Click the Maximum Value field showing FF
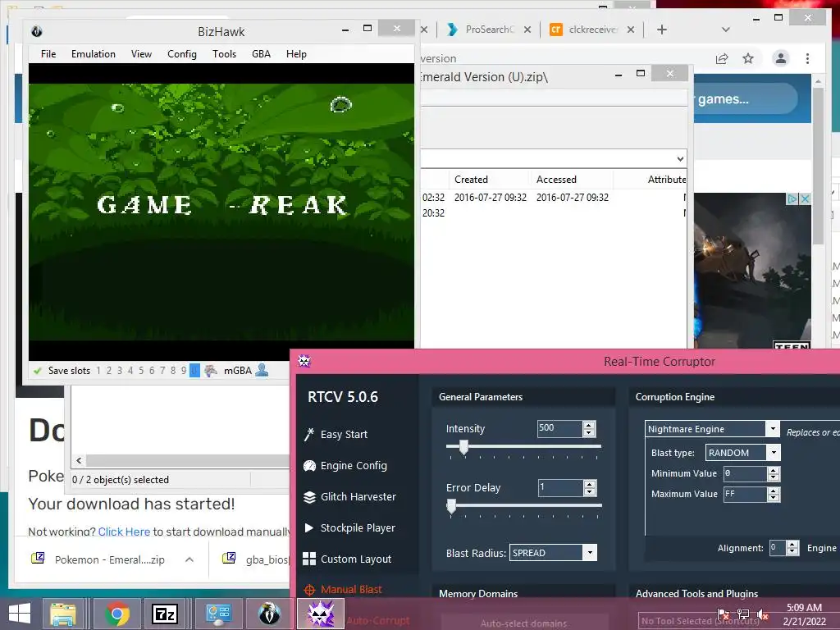 coord(745,494)
